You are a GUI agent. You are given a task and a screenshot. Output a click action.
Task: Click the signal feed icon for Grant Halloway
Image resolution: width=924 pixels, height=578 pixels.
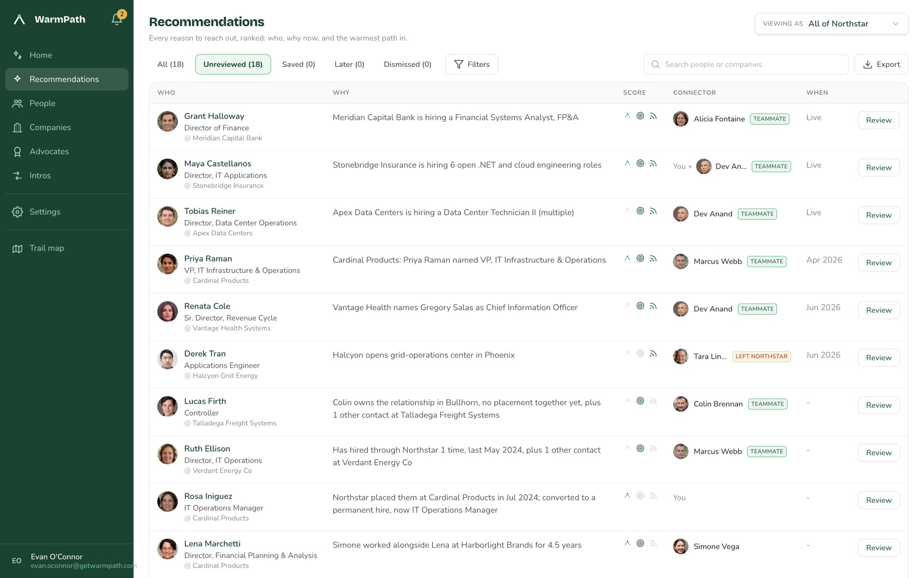[653, 116]
